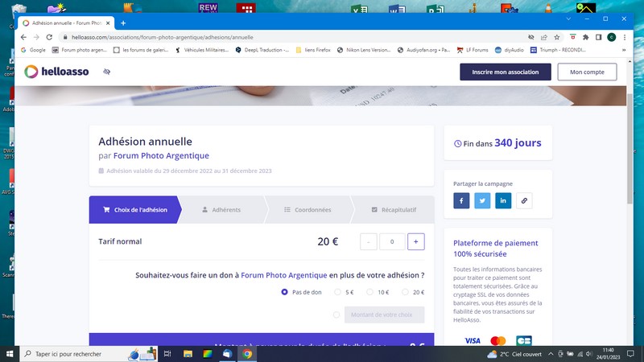This screenshot has width=644, height=362.
Task: Open the Nikon Lens Version bookmark
Action: (364, 50)
